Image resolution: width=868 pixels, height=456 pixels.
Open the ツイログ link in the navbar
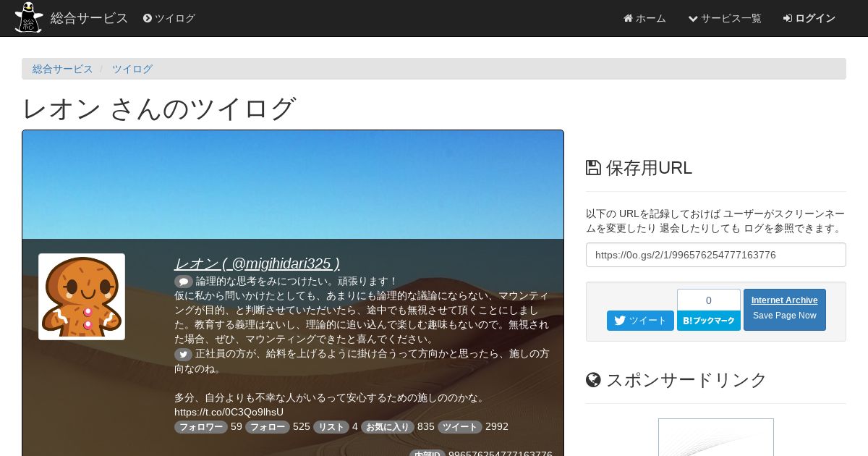click(x=169, y=18)
